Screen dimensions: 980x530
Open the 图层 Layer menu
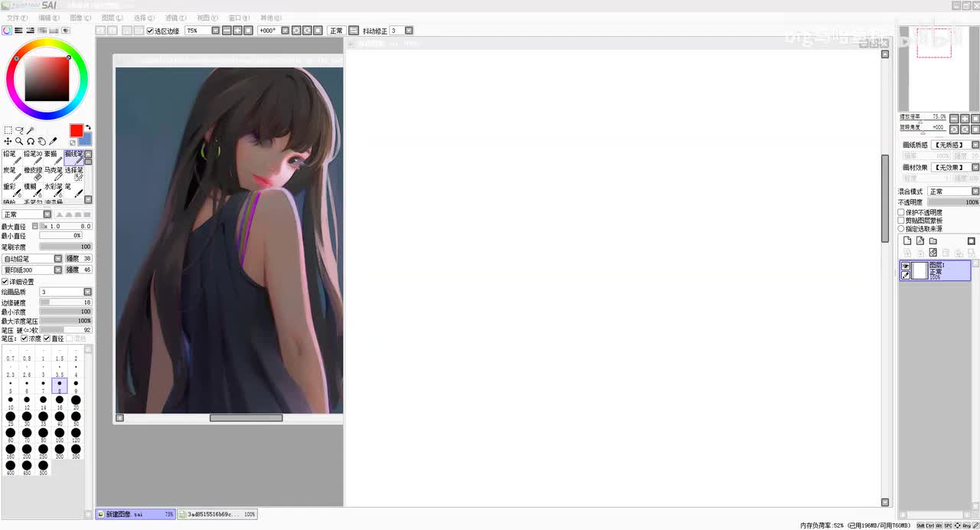click(x=113, y=18)
